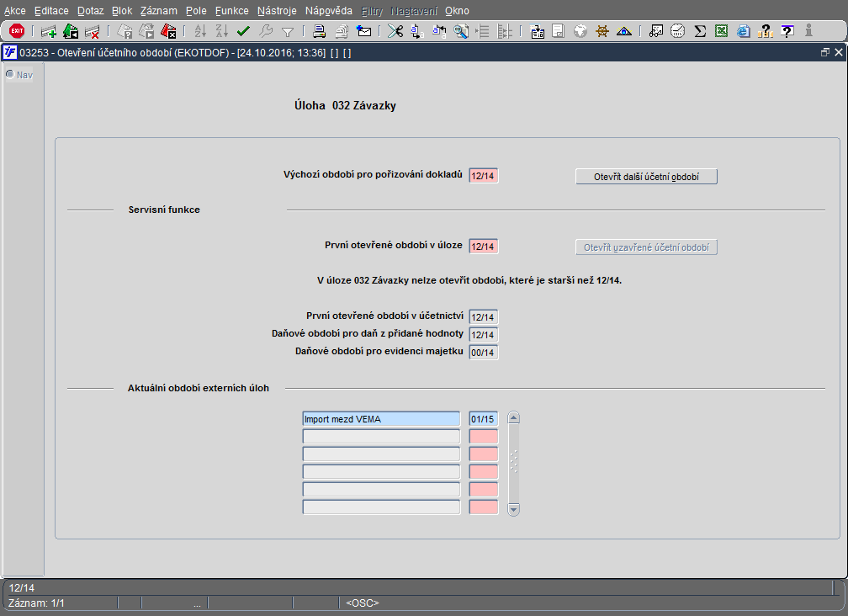Click the delete record icon with red X

[93, 31]
